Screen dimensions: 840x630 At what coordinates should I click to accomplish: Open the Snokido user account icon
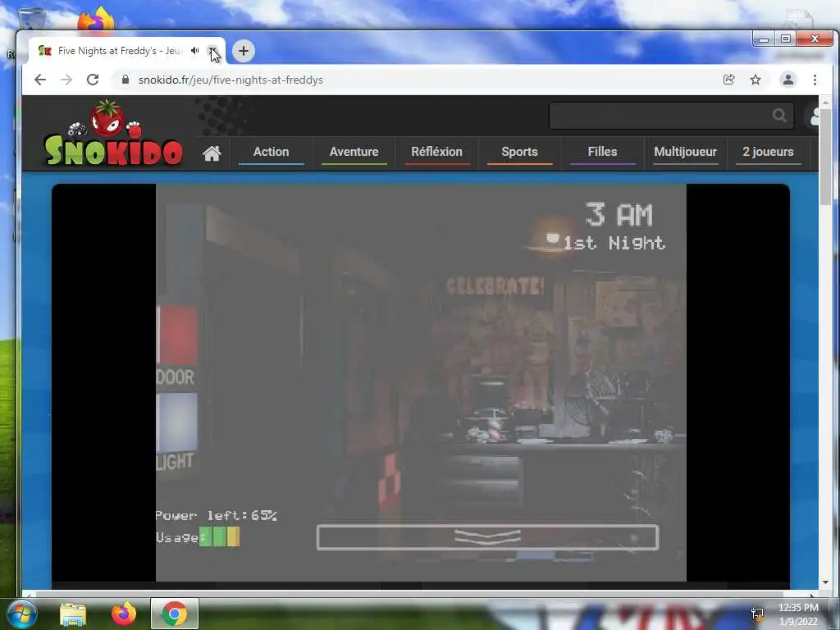[x=813, y=116]
